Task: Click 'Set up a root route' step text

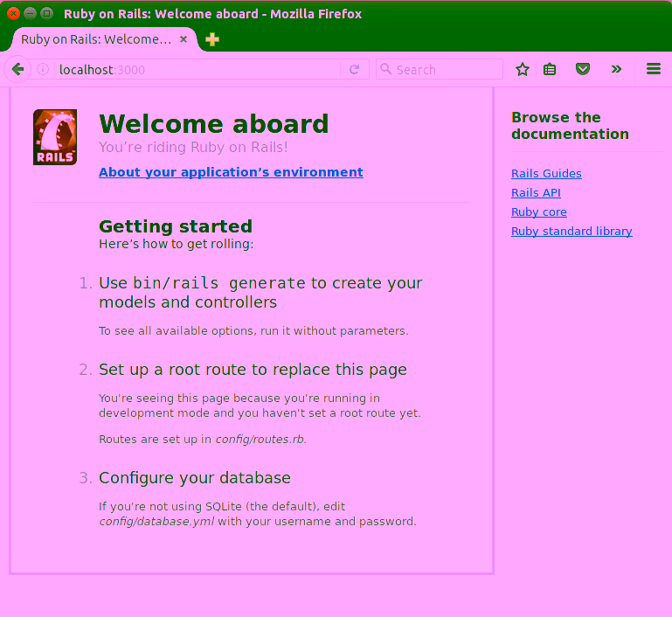Action: [253, 370]
